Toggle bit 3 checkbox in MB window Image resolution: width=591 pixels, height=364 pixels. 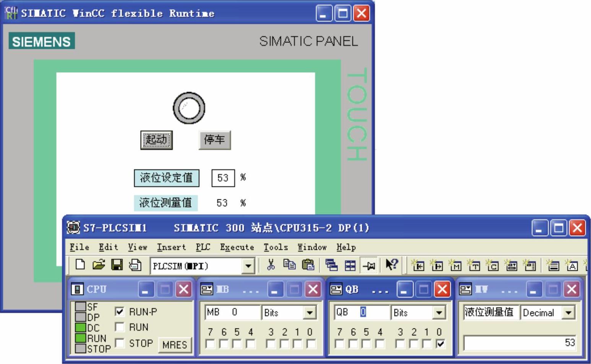271,344
